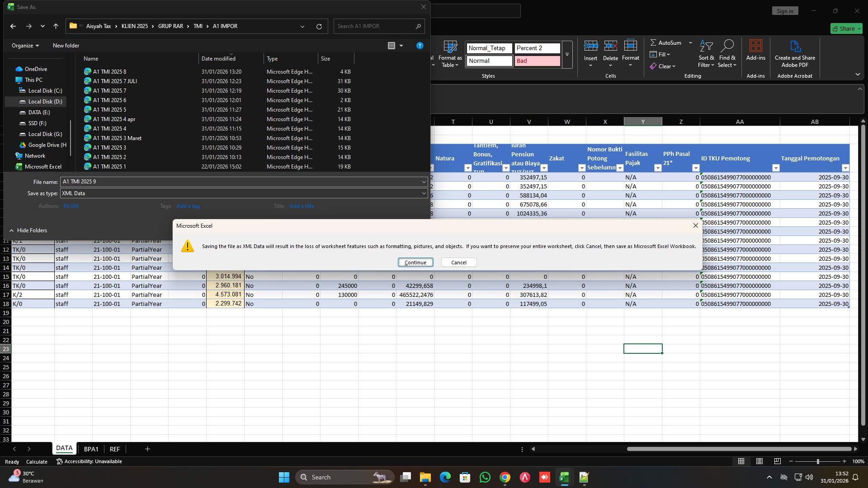Click the zoom slider

(818, 461)
